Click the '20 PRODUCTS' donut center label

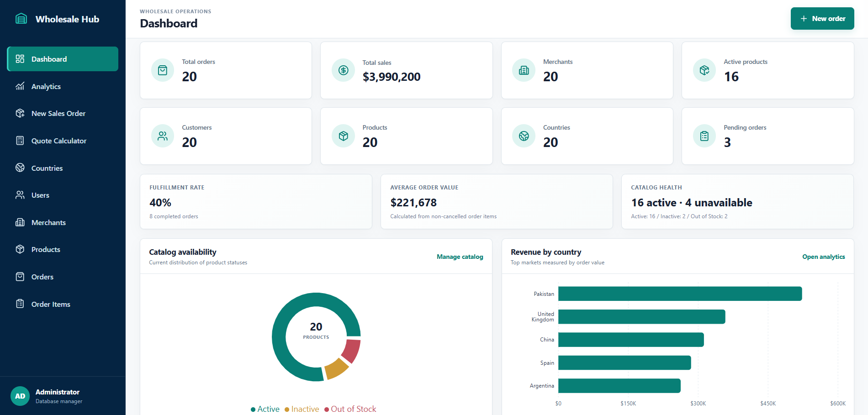click(x=316, y=331)
